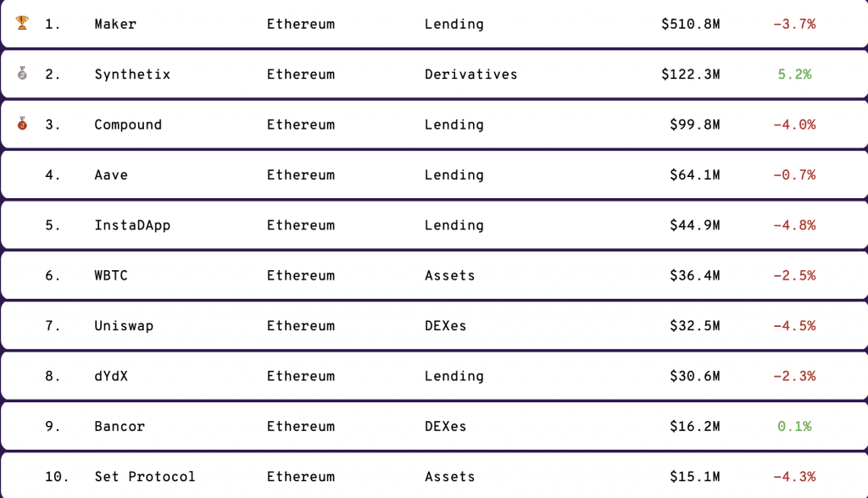Screen dimensions: 868x498
Task: Open the Maker project link
Action: 115,24
